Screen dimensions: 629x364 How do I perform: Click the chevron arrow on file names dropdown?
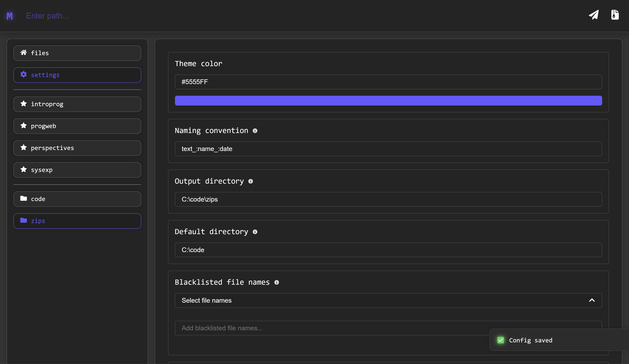pos(592,300)
